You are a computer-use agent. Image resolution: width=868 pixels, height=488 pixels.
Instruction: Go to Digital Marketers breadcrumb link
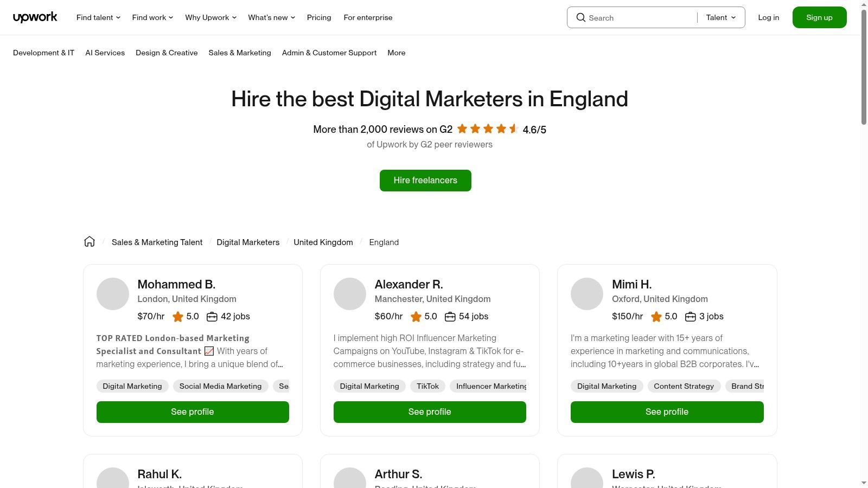click(x=248, y=242)
